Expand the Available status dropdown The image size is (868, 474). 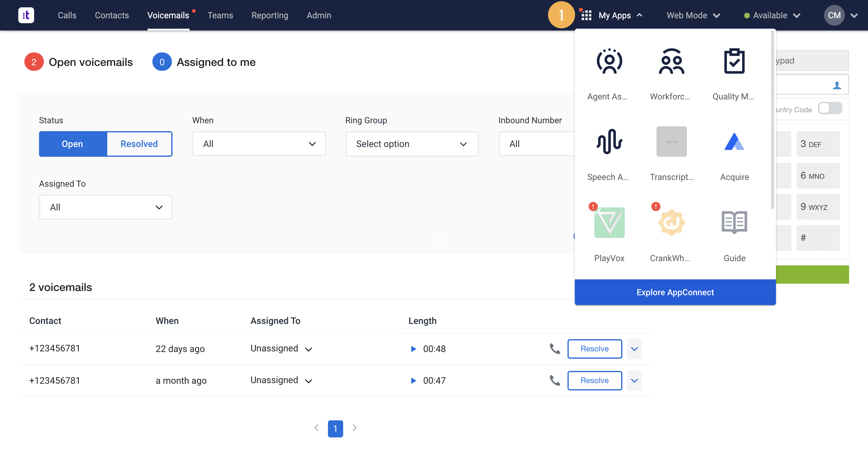pos(772,16)
